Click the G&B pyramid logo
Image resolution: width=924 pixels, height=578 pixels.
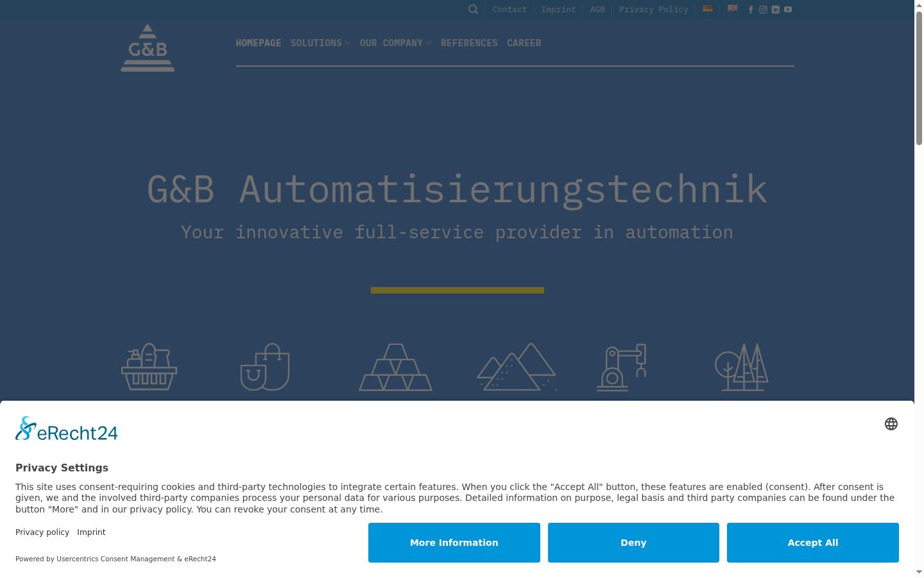pos(148,48)
